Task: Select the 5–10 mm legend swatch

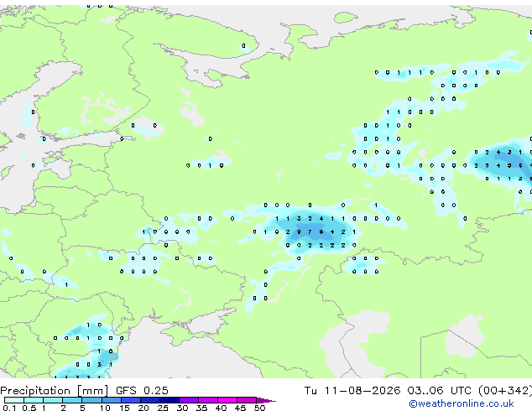Action: (91, 400)
